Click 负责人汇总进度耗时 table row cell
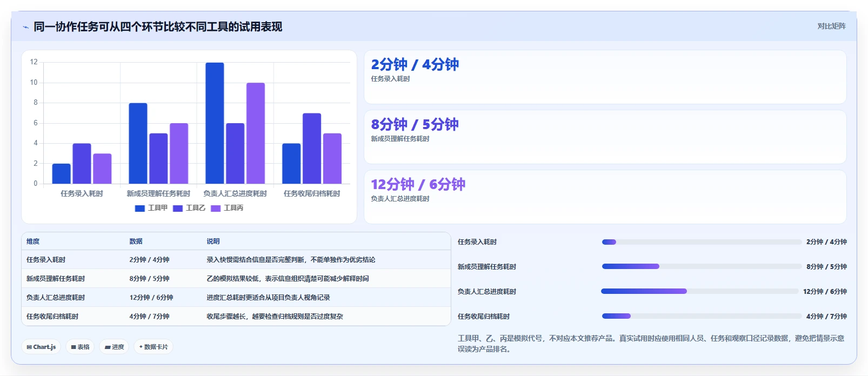Image resolution: width=868 pixels, height=376 pixels. 56,298
